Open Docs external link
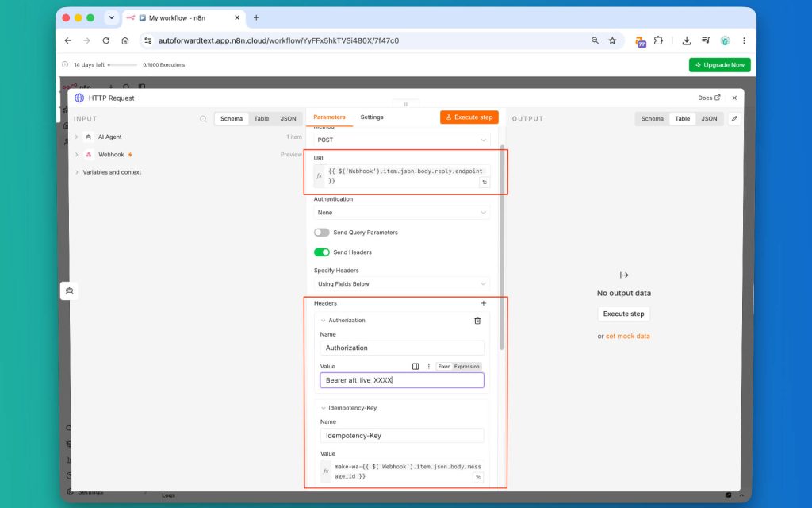This screenshot has height=508, width=812. tap(709, 98)
